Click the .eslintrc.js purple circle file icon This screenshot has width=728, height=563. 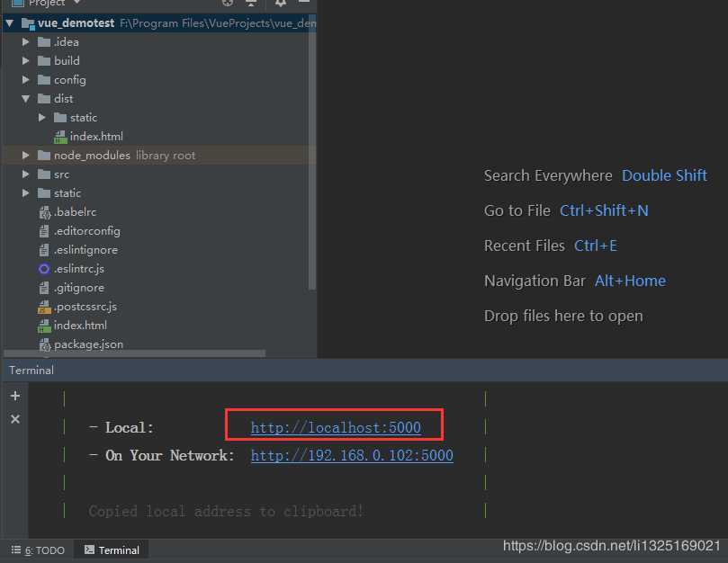tap(44, 269)
